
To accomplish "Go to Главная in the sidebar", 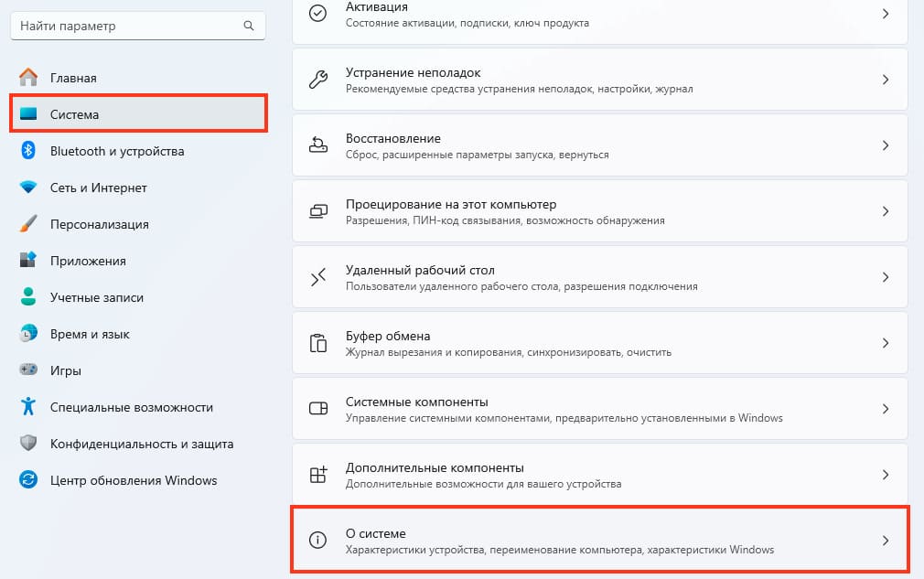I will (73, 78).
